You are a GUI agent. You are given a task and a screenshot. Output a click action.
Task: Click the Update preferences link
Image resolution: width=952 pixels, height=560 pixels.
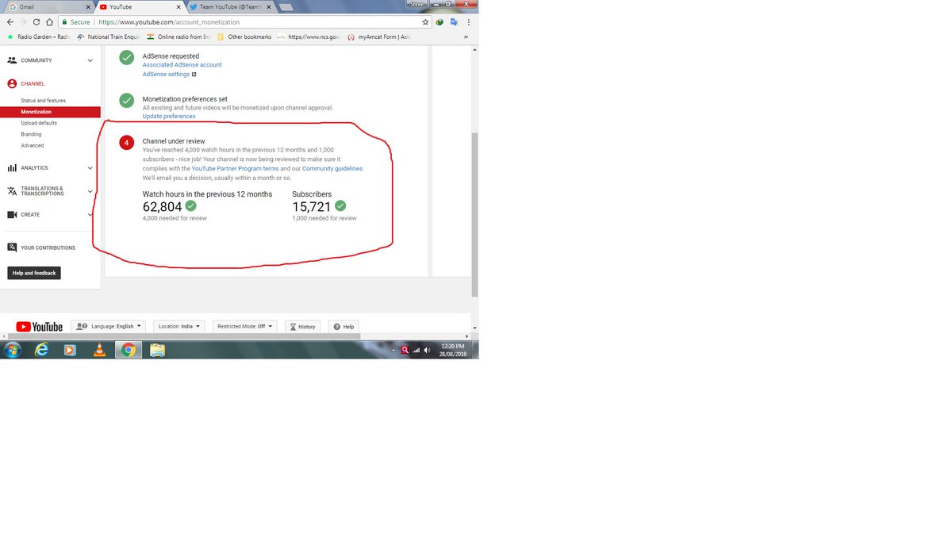pyautogui.click(x=169, y=117)
